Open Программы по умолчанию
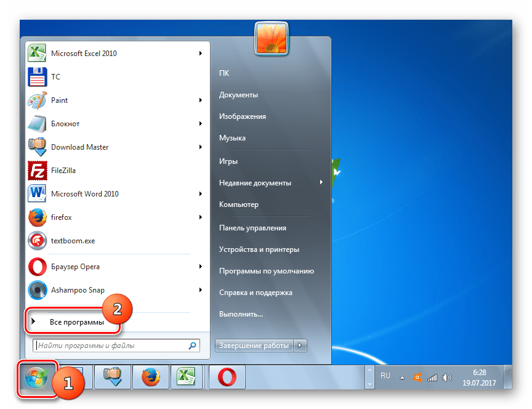Screen dimensions: 532x409 [x=267, y=271]
